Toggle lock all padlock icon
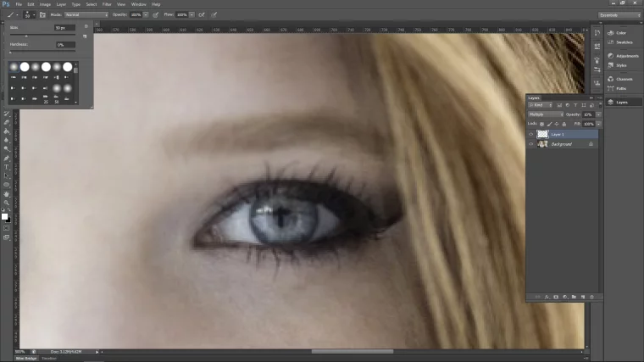 563,124
